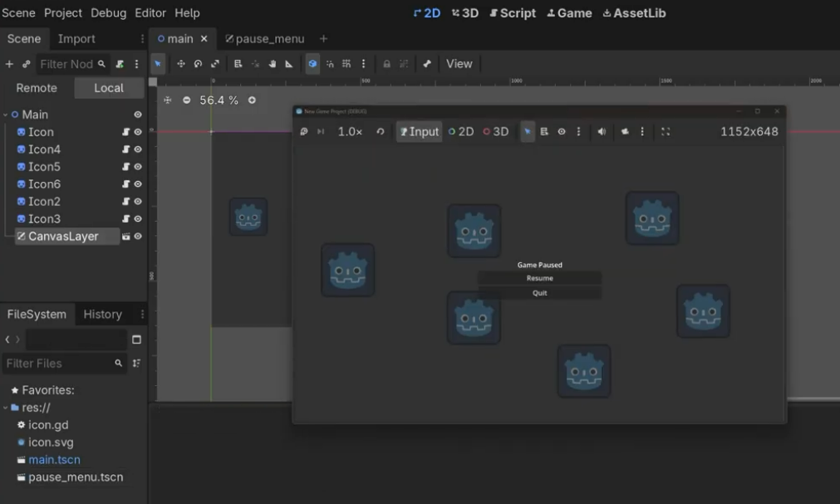Collapse the Main node in the scene tree
Image resolution: width=840 pixels, height=504 pixels.
[5, 115]
